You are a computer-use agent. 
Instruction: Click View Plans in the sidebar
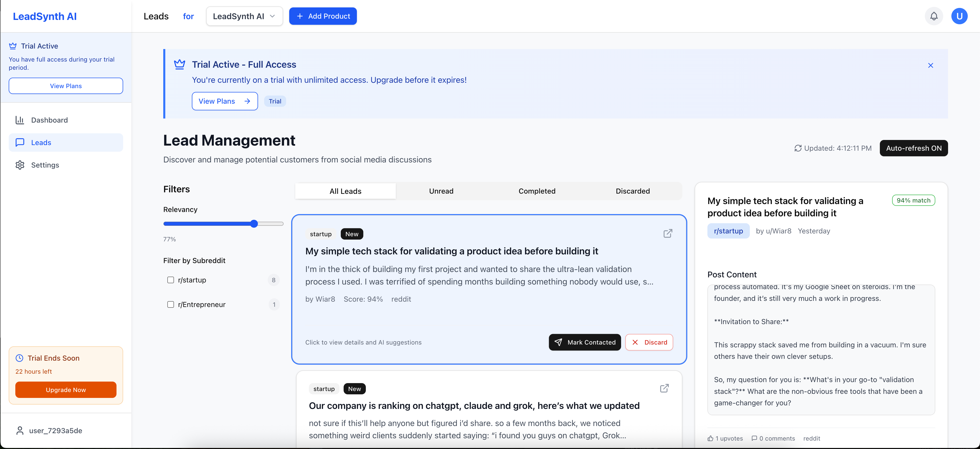66,86
